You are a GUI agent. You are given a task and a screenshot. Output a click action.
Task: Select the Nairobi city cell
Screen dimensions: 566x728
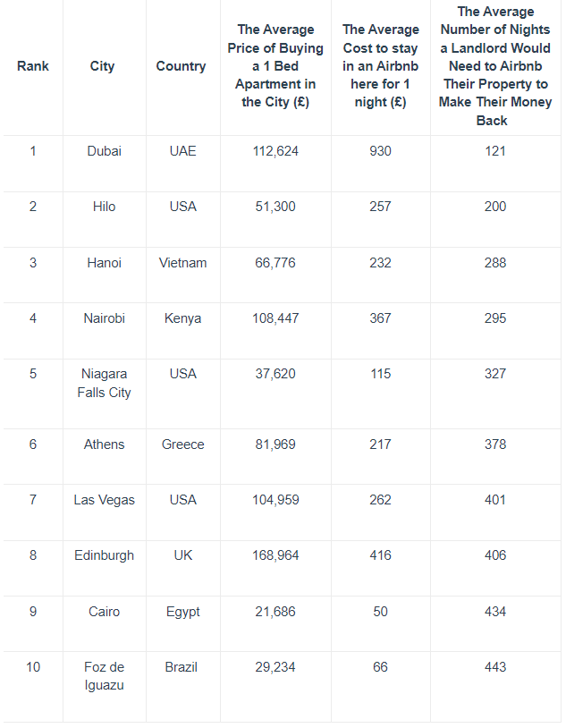tap(104, 318)
